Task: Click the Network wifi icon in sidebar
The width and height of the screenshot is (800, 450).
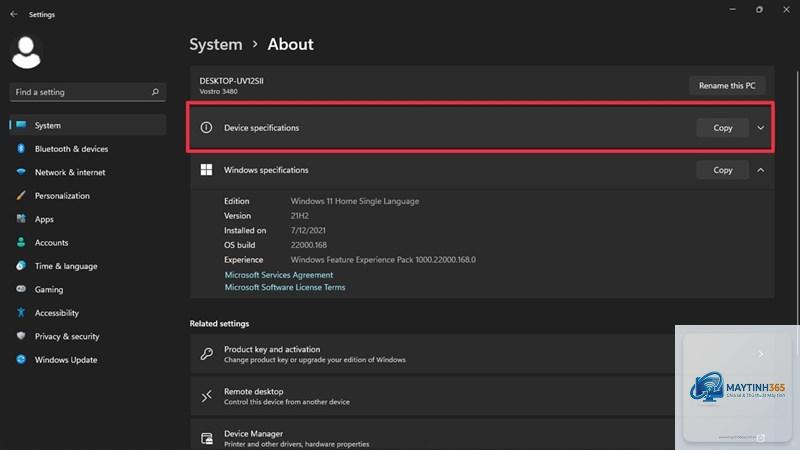Action: 21,172
